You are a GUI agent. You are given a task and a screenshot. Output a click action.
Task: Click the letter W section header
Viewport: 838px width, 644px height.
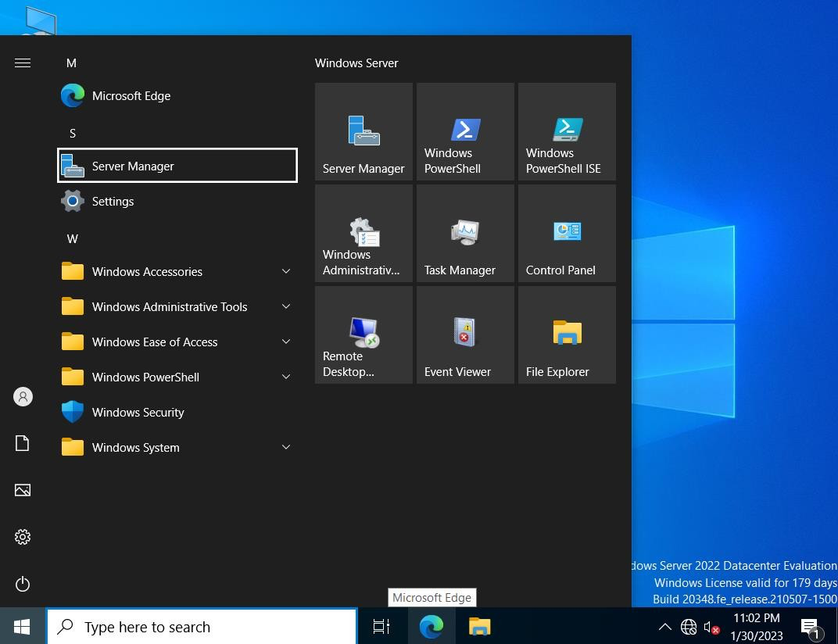[73, 239]
